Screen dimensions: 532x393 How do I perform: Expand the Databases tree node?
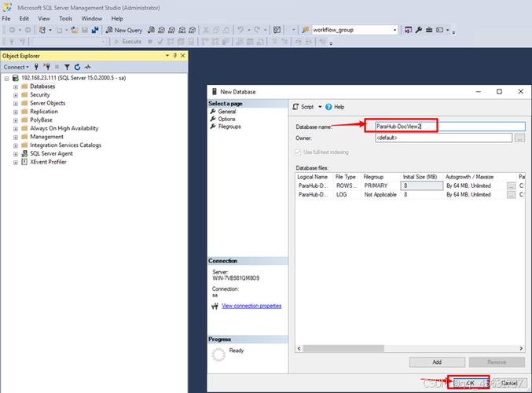(x=15, y=86)
